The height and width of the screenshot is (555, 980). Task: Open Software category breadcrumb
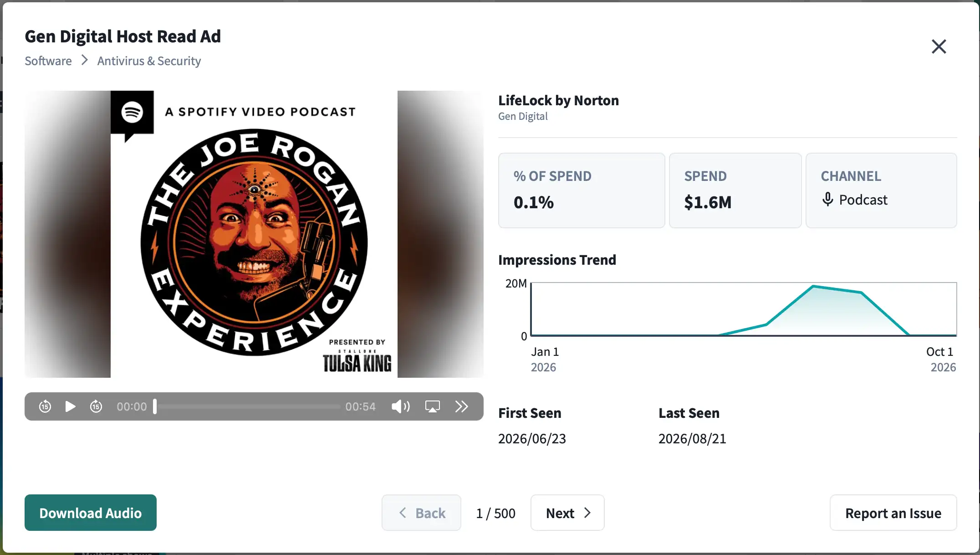48,61
